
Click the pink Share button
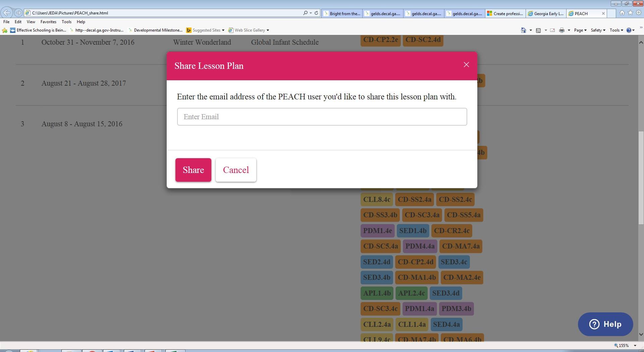pyautogui.click(x=193, y=170)
